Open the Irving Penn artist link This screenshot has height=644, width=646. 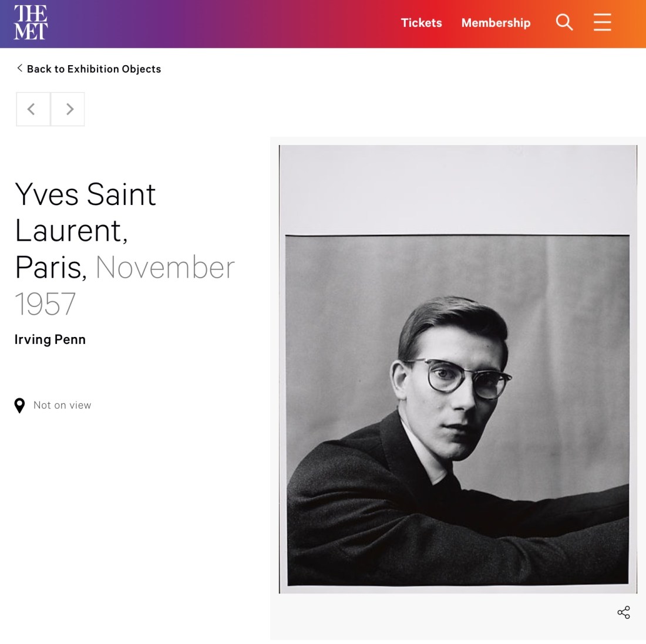[51, 339]
